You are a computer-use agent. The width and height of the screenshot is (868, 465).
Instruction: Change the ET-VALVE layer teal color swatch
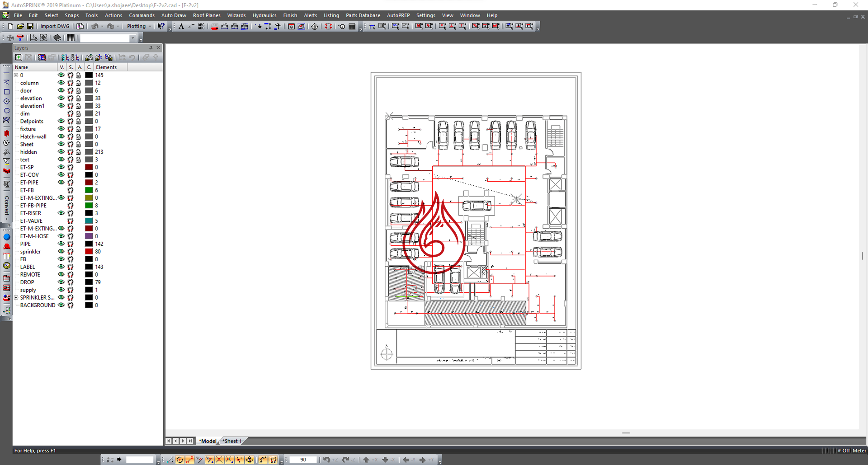[89, 221]
